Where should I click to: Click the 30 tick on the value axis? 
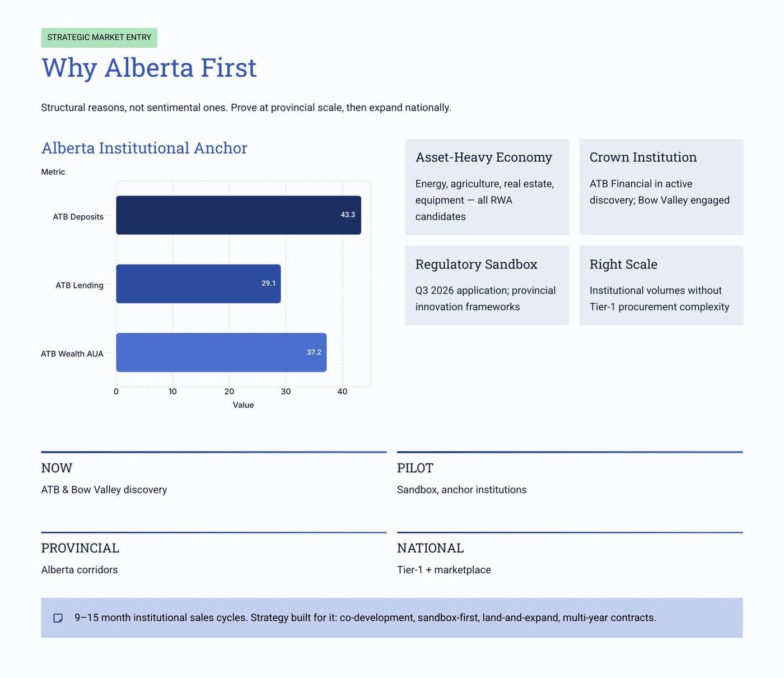[286, 392]
